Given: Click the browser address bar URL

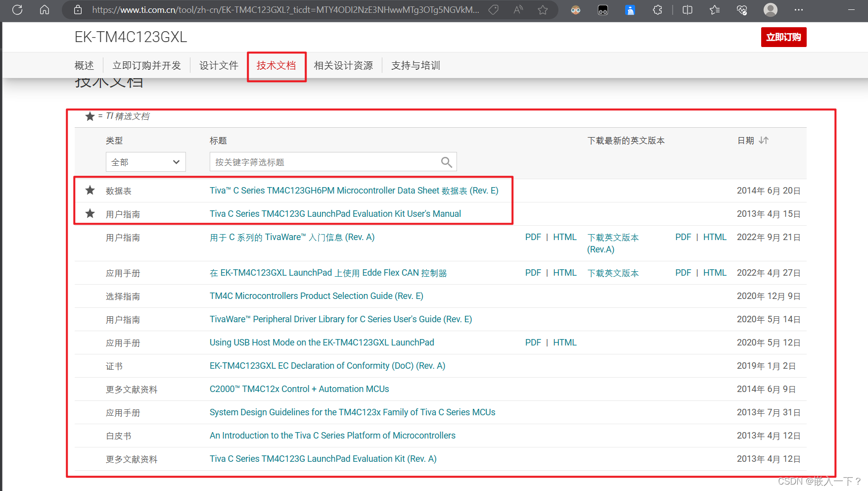Looking at the screenshot, I should click(x=285, y=10).
